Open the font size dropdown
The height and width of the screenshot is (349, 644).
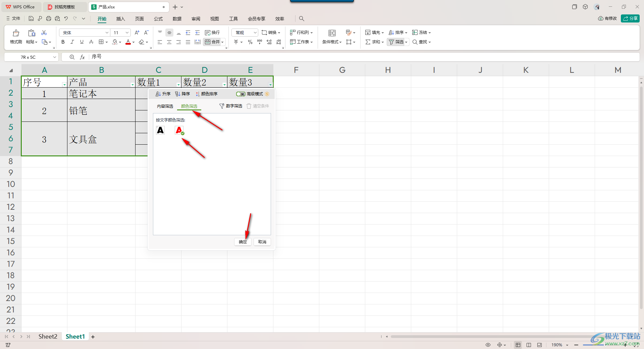click(x=127, y=33)
